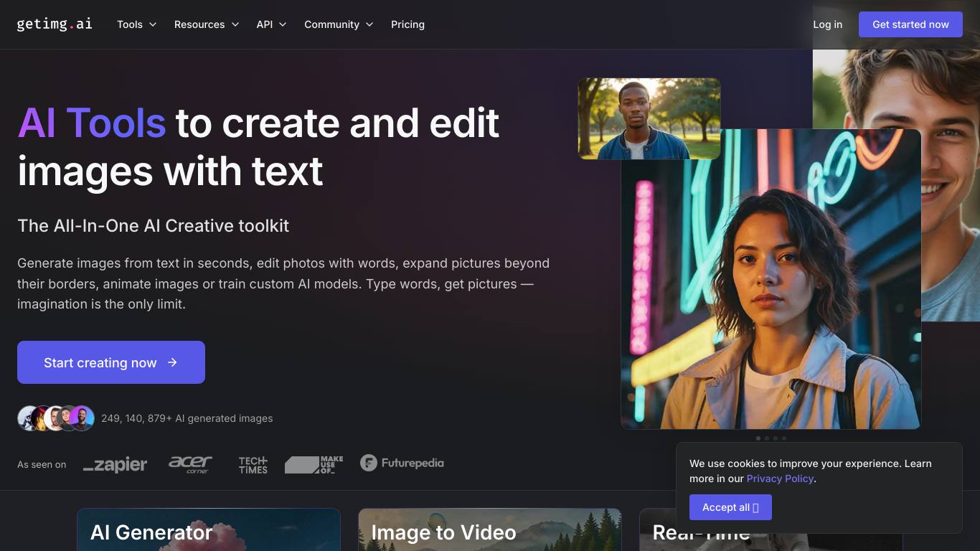This screenshot has height=551, width=980.
Task: Select the first carousel dot indicator
Action: (x=758, y=438)
